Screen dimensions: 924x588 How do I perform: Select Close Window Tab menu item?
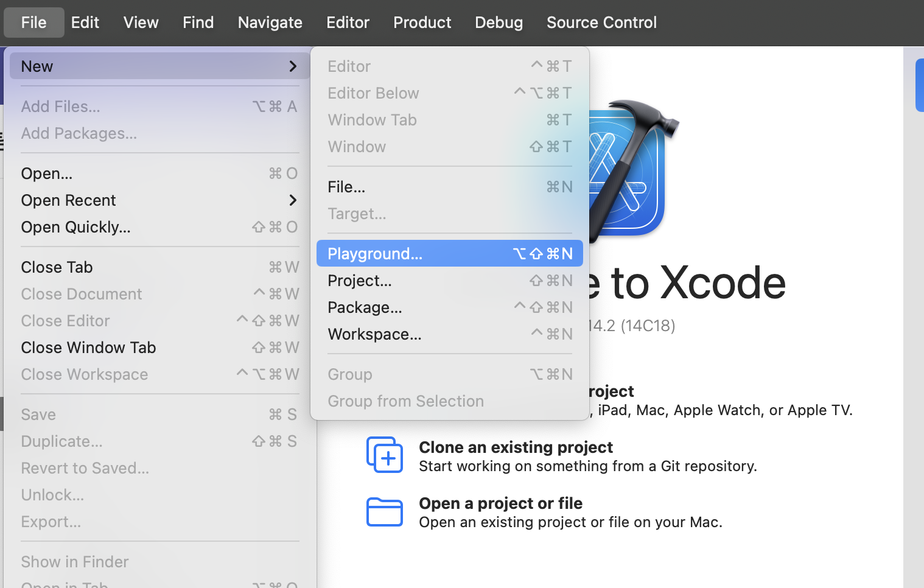(160, 348)
